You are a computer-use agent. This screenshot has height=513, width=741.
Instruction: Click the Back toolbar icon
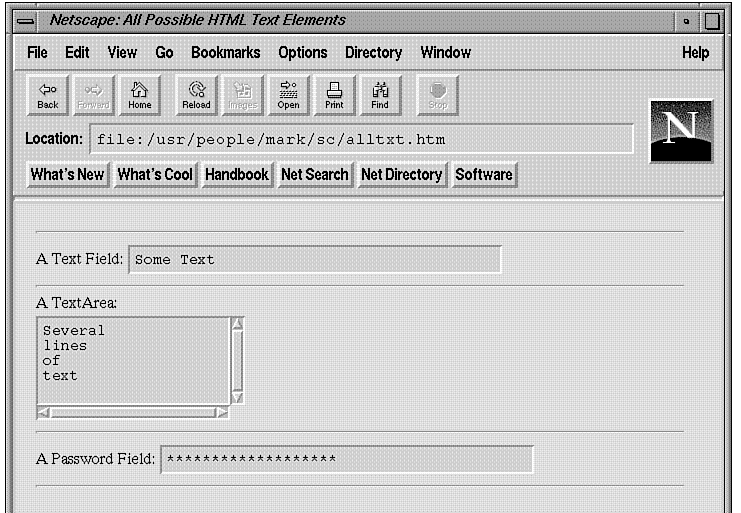[48, 94]
